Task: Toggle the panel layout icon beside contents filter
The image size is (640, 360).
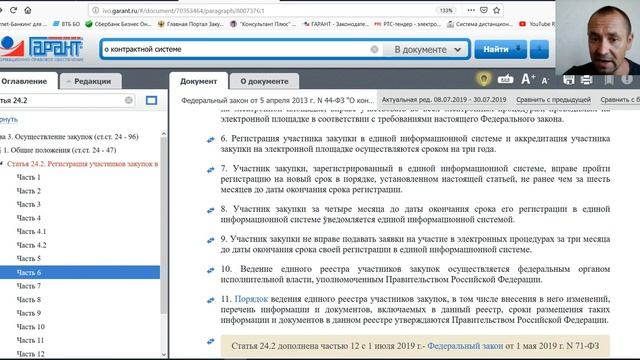Action: coord(151,100)
